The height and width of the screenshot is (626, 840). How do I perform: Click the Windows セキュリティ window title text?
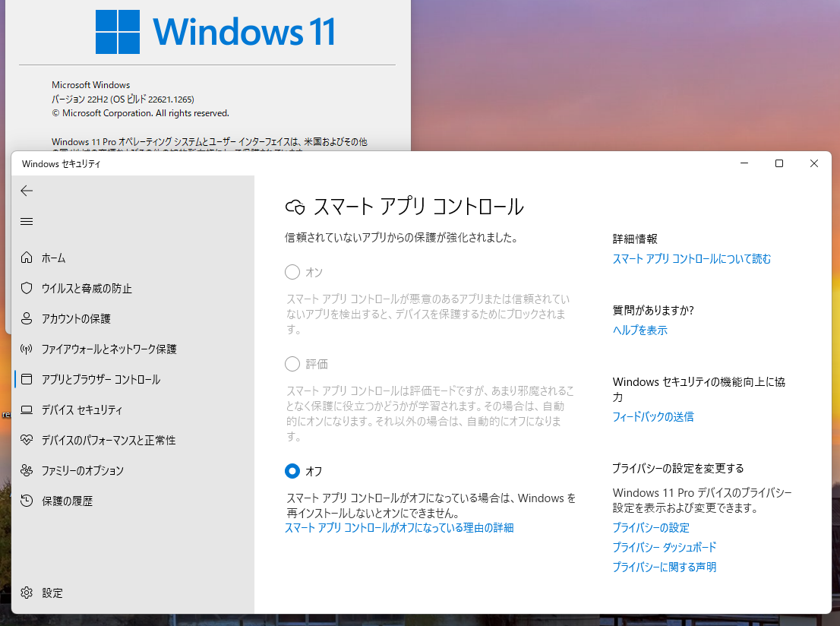click(61, 164)
